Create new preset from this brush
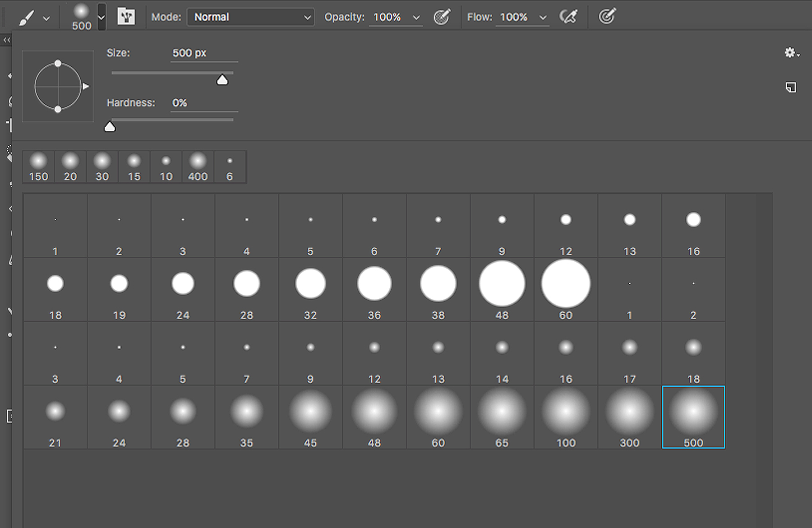Image resolution: width=812 pixels, height=528 pixels. 791,87
